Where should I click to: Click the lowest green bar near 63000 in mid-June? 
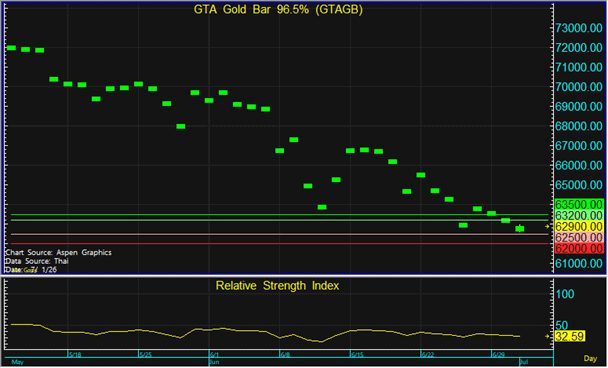click(x=322, y=207)
